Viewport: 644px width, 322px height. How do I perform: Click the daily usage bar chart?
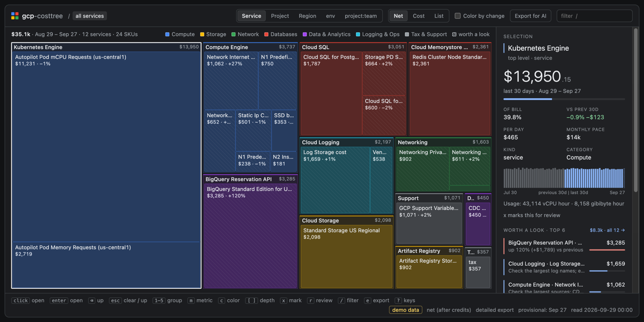(x=564, y=178)
